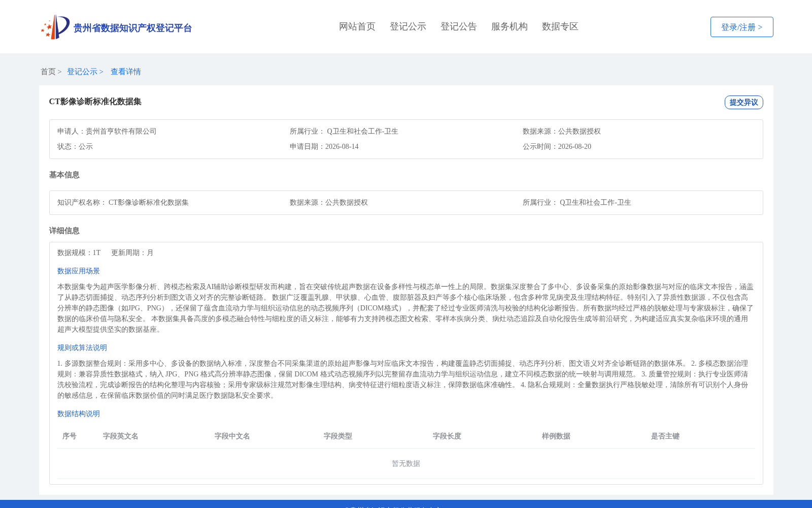Click the 登录/注册 button
Viewport: 812px width, 508px height.
pyautogui.click(x=742, y=27)
